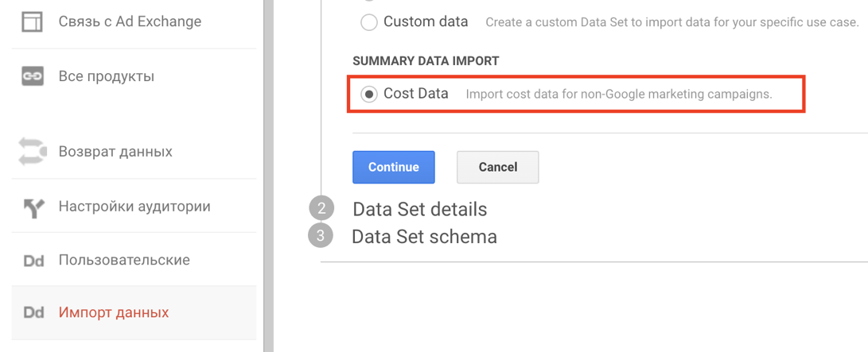The width and height of the screenshot is (868, 352).
Task: Expand the Data Set schema step
Action: pos(425,237)
